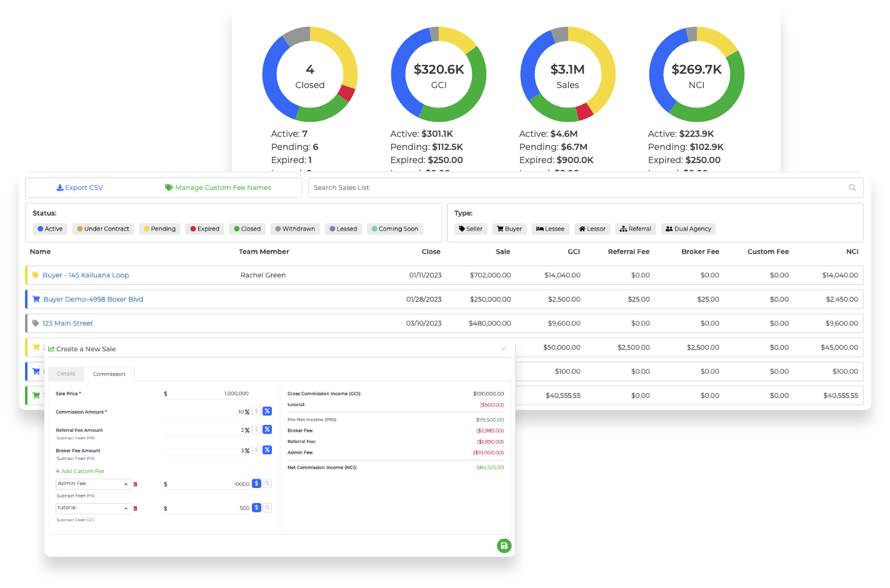Click the Sales donut chart
This screenshot has height=588, width=890.
[567, 74]
